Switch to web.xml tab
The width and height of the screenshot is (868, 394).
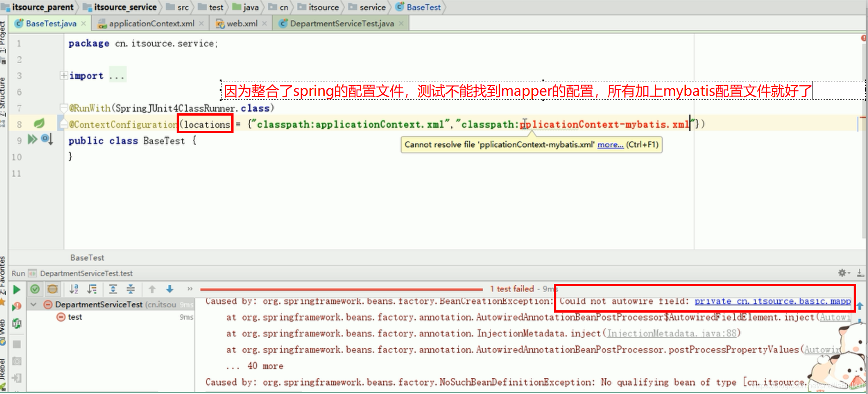coord(242,23)
